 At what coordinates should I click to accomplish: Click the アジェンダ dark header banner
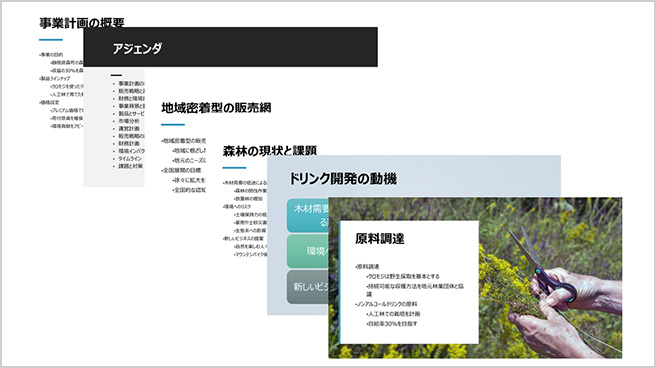pyautogui.click(x=231, y=47)
